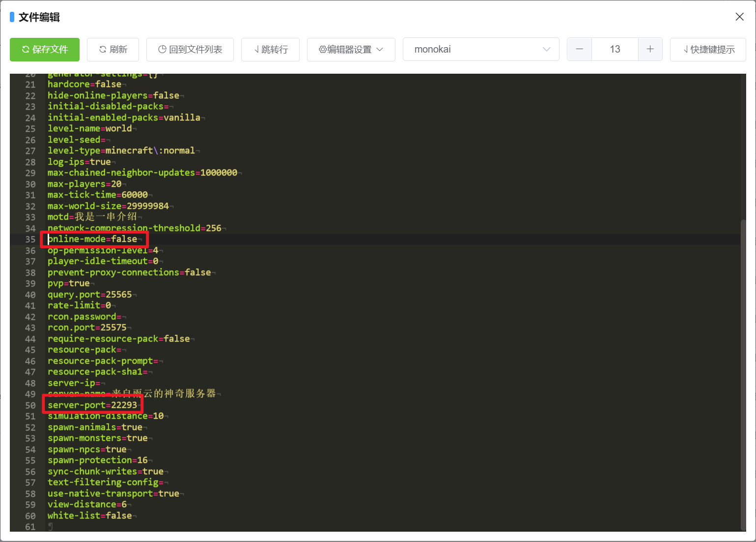Close the 文件编辑 dialog
756x542 pixels.
pyautogui.click(x=739, y=17)
